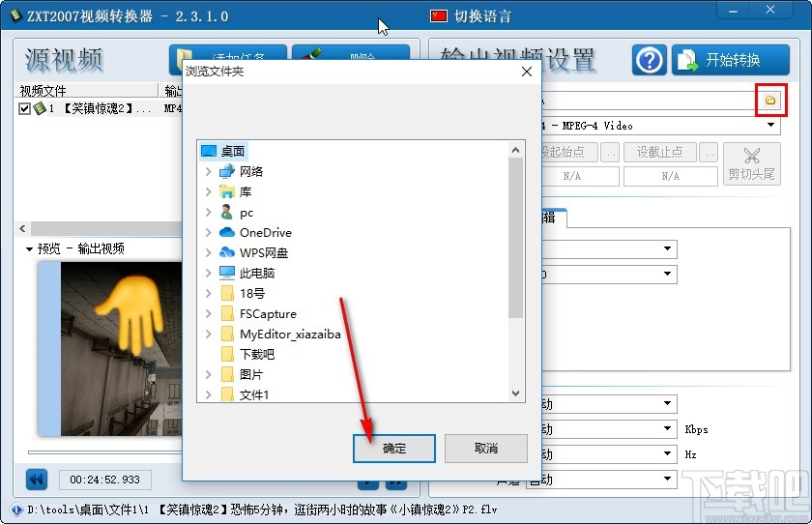This screenshot has height=524, width=812.
Task: Open the Hz sample rate dropdown
Action: (668, 454)
